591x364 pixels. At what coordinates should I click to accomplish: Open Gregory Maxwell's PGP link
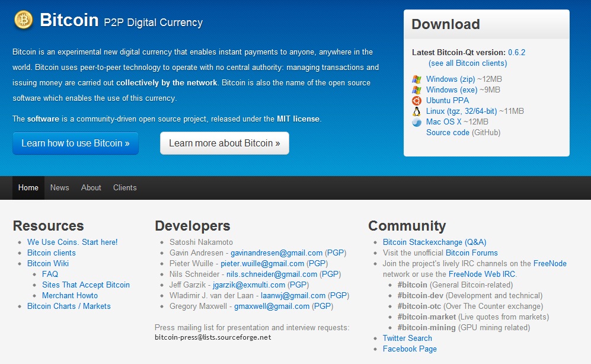click(322, 306)
